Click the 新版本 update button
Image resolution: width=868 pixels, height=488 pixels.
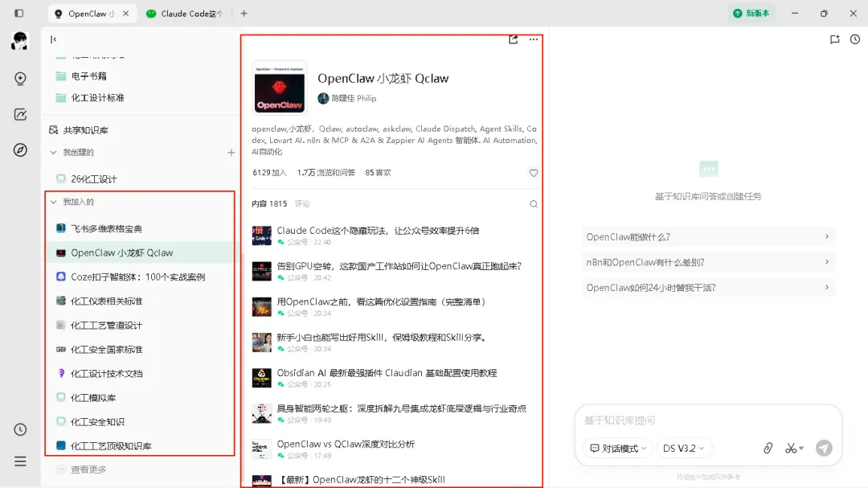(x=751, y=14)
